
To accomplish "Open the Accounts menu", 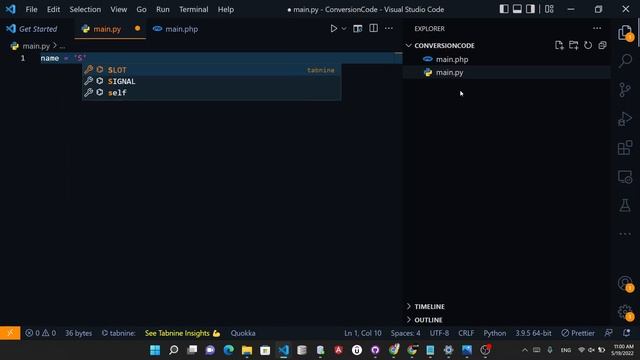I will pyautogui.click(x=625, y=283).
